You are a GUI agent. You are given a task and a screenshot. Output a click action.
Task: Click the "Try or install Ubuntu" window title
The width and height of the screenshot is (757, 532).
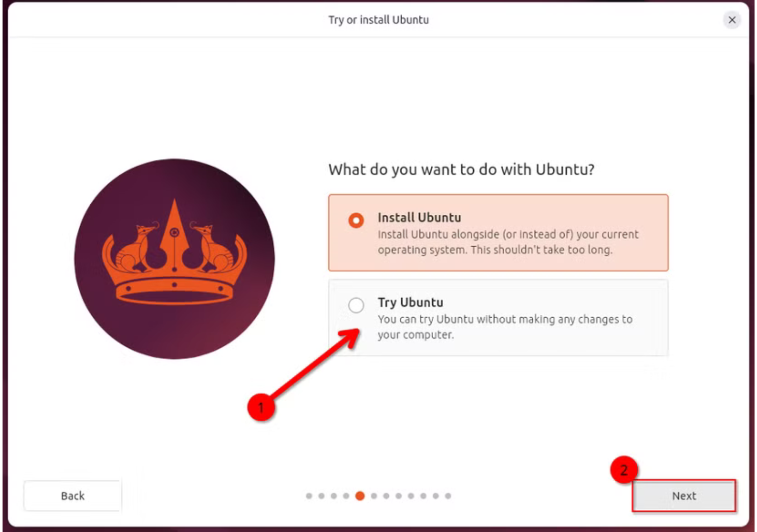click(x=378, y=20)
